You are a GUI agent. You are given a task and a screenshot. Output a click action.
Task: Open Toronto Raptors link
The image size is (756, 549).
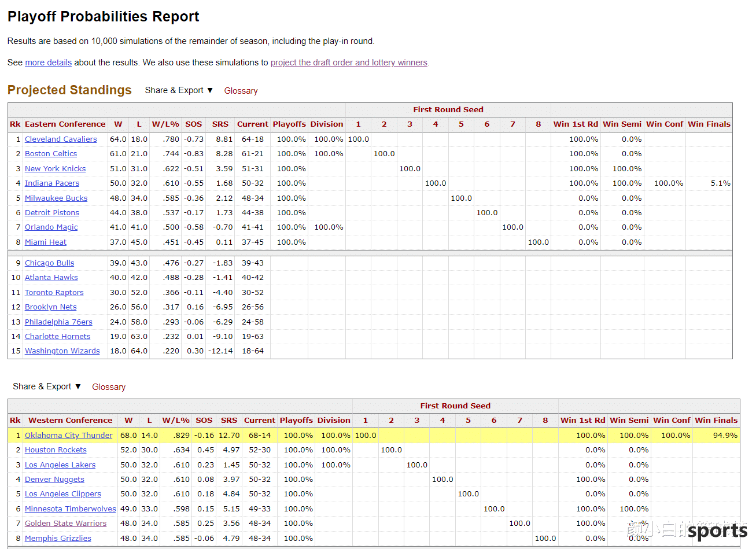54,293
